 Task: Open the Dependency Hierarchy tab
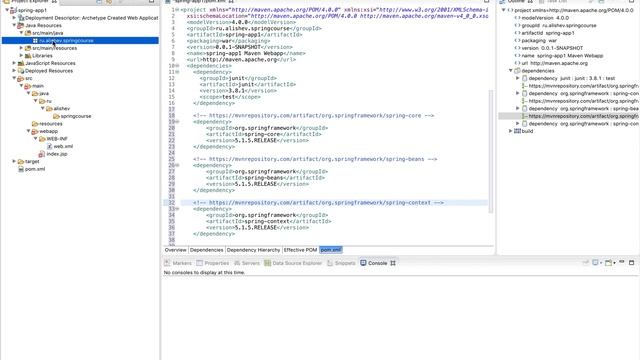tap(253, 250)
